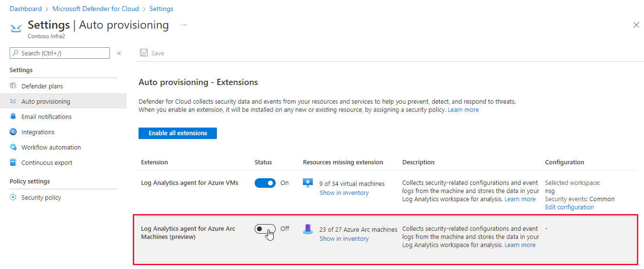Click the Azure Arc machines server icon
This screenshot has width=644, height=269.
click(x=308, y=229)
